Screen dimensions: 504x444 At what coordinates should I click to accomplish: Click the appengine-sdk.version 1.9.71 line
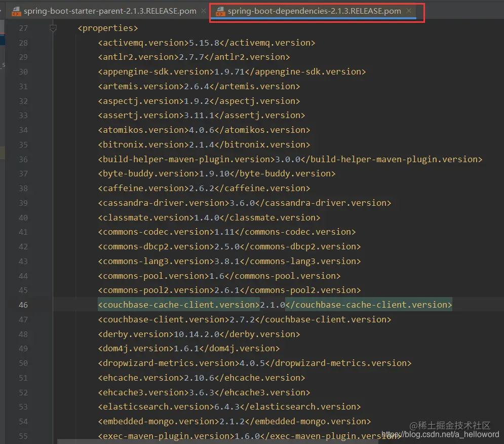click(232, 72)
